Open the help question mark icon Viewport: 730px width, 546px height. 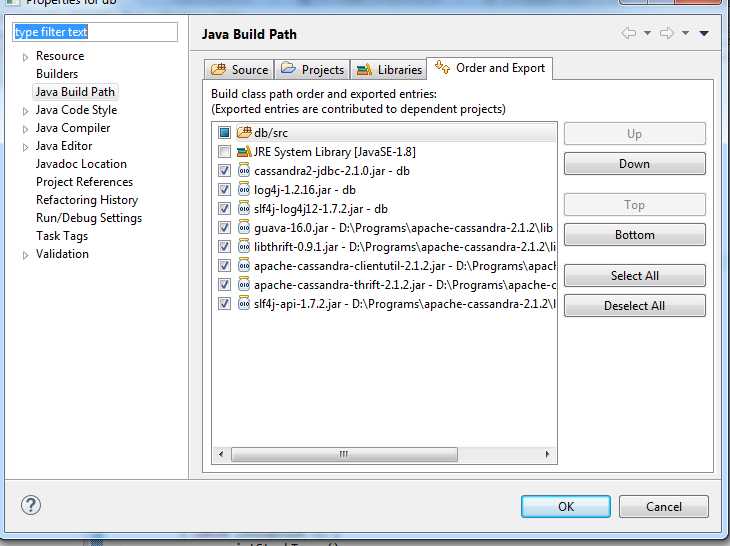[x=31, y=505]
